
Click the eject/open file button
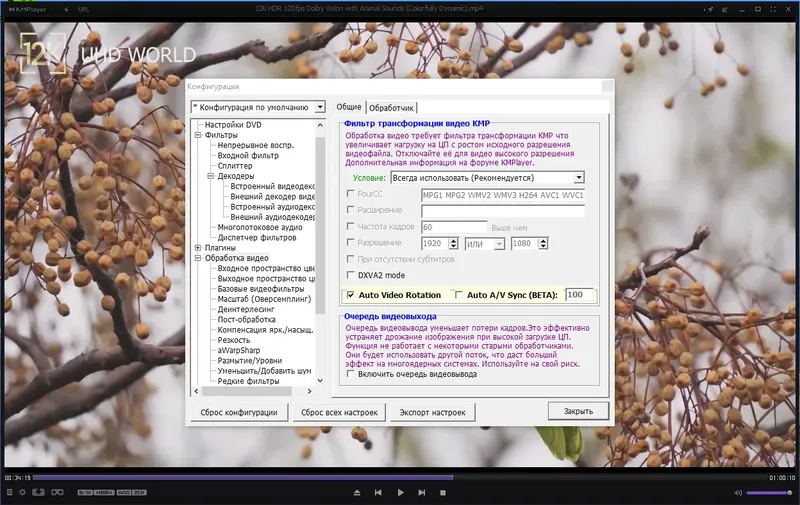coord(357,493)
